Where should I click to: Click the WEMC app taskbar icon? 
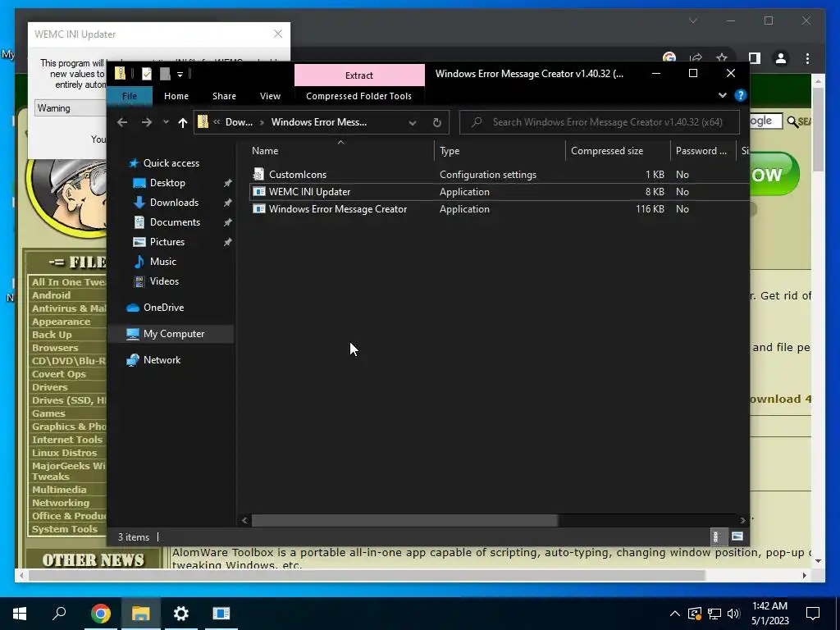tap(221, 614)
